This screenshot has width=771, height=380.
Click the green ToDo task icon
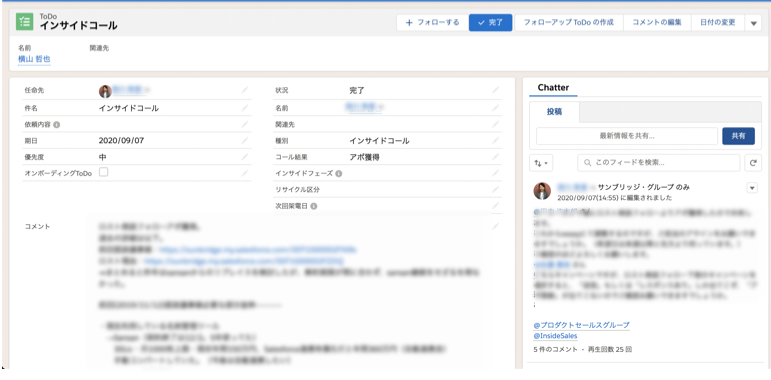[25, 22]
